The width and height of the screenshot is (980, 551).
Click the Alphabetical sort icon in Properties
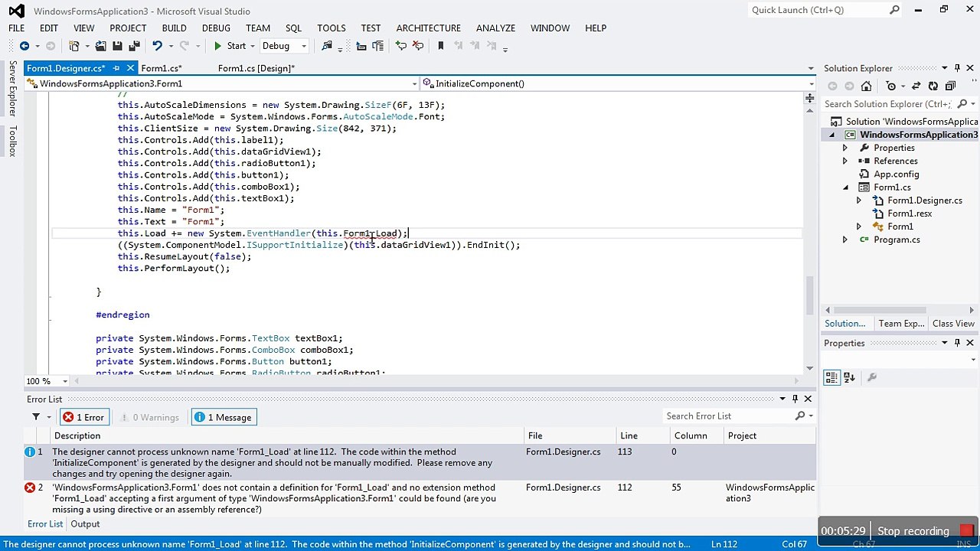coord(849,377)
